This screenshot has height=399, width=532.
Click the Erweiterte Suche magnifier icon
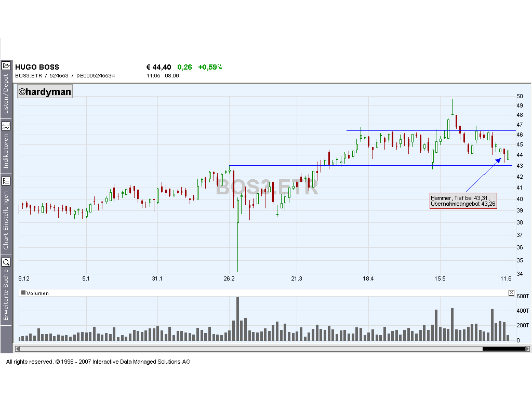coord(6,261)
